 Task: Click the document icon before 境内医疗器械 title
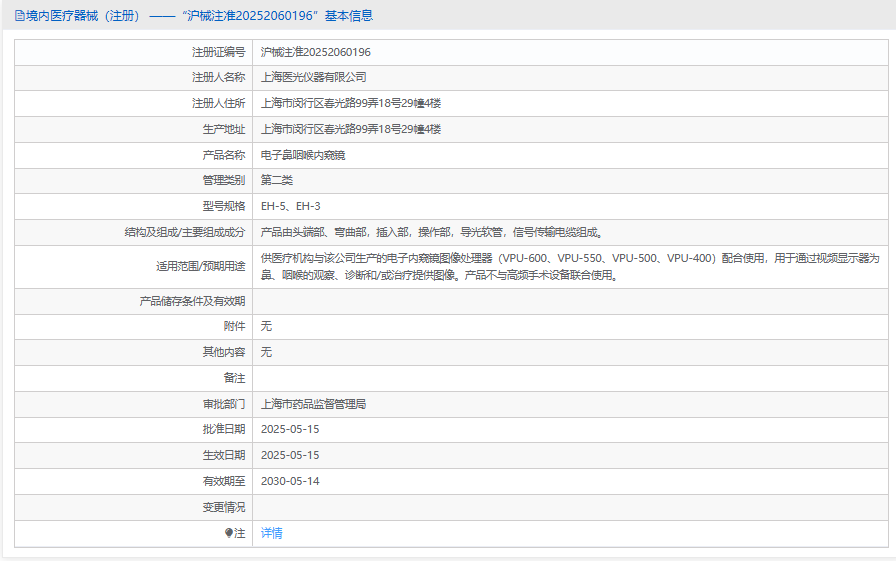(19, 16)
